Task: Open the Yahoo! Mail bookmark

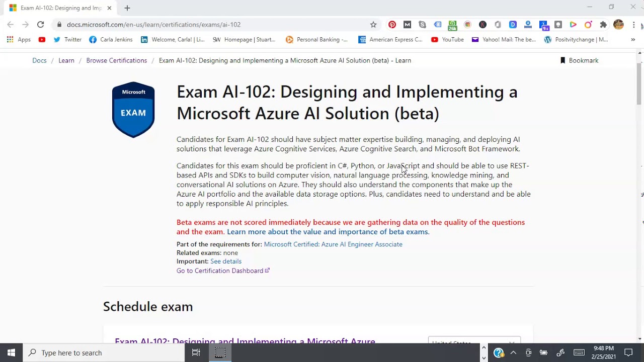Action: click(x=504, y=39)
